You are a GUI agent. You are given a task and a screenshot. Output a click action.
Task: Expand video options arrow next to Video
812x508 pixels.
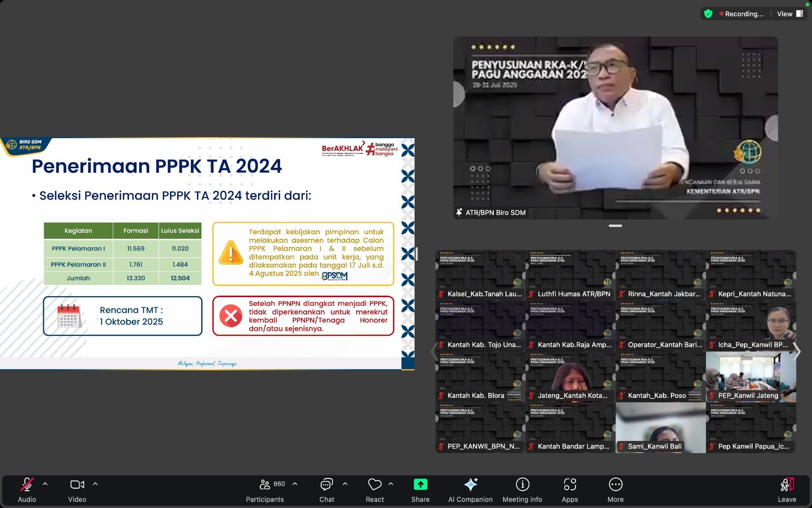click(x=95, y=484)
